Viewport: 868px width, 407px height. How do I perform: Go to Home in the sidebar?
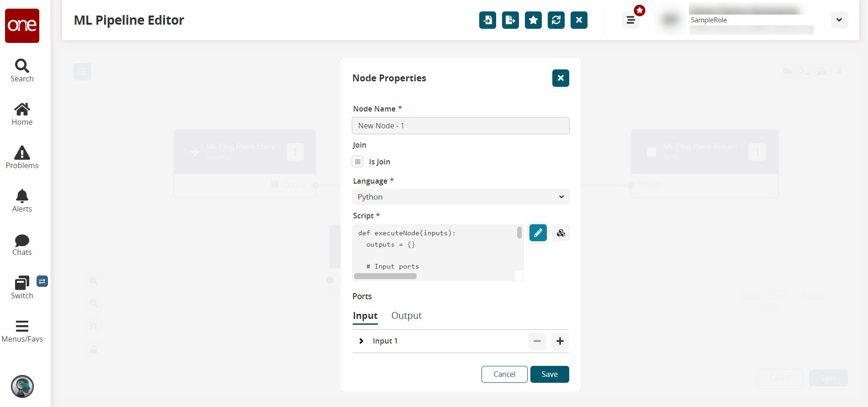[x=22, y=114]
